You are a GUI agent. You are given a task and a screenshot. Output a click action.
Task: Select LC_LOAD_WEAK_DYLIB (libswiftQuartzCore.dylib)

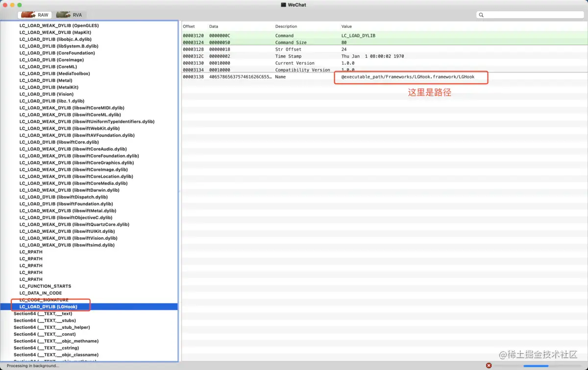tap(74, 224)
